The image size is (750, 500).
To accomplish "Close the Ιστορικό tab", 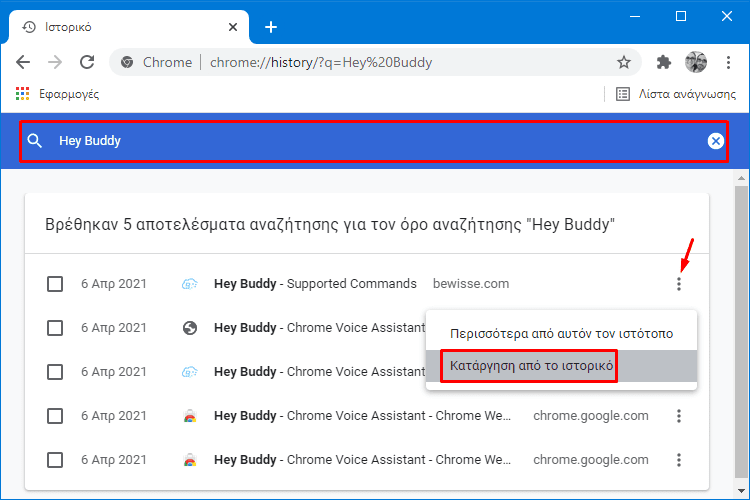I will pos(233,27).
